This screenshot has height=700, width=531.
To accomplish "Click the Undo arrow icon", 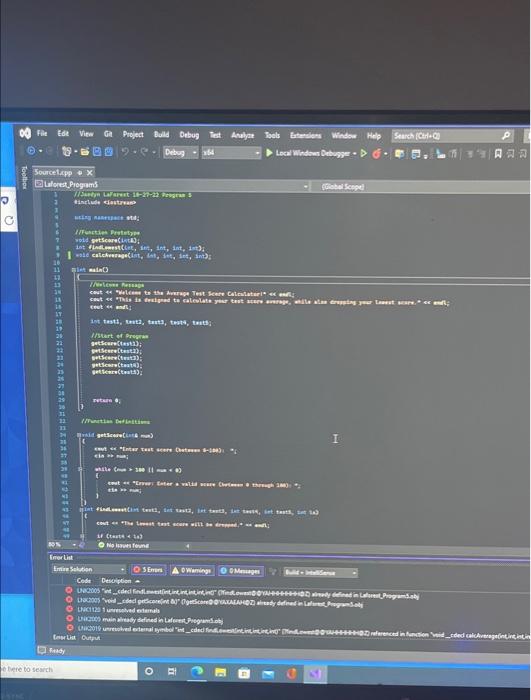I will tap(125, 152).
